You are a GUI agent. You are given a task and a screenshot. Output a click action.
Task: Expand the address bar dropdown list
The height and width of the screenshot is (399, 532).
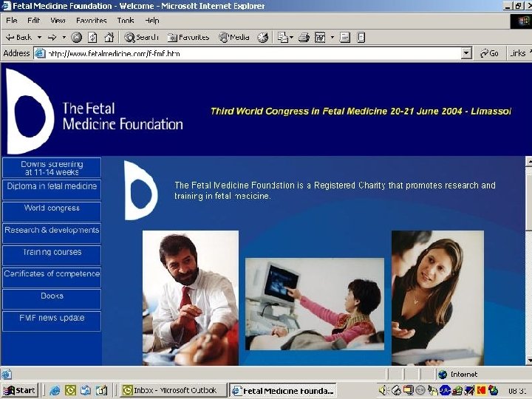coord(467,53)
